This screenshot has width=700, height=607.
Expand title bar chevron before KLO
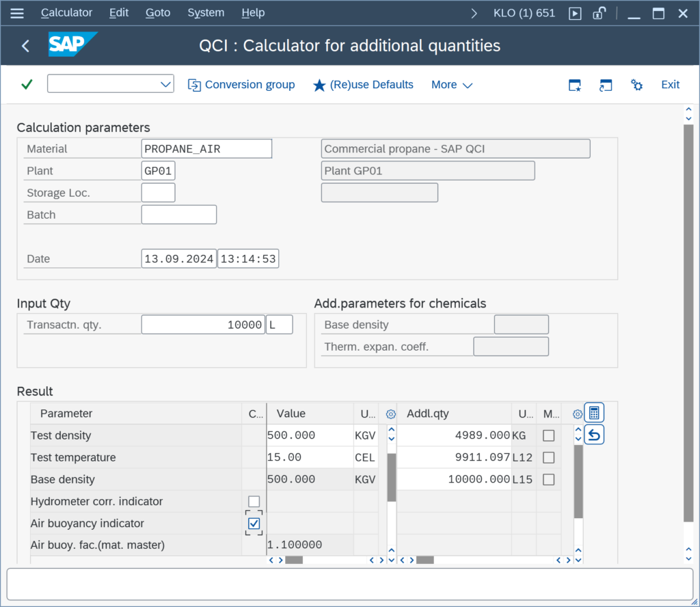[x=474, y=14]
